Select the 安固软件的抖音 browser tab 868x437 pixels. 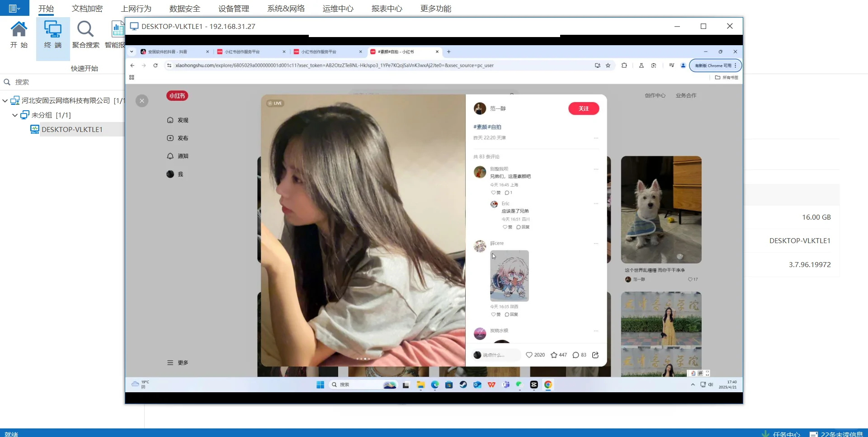(167, 52)
